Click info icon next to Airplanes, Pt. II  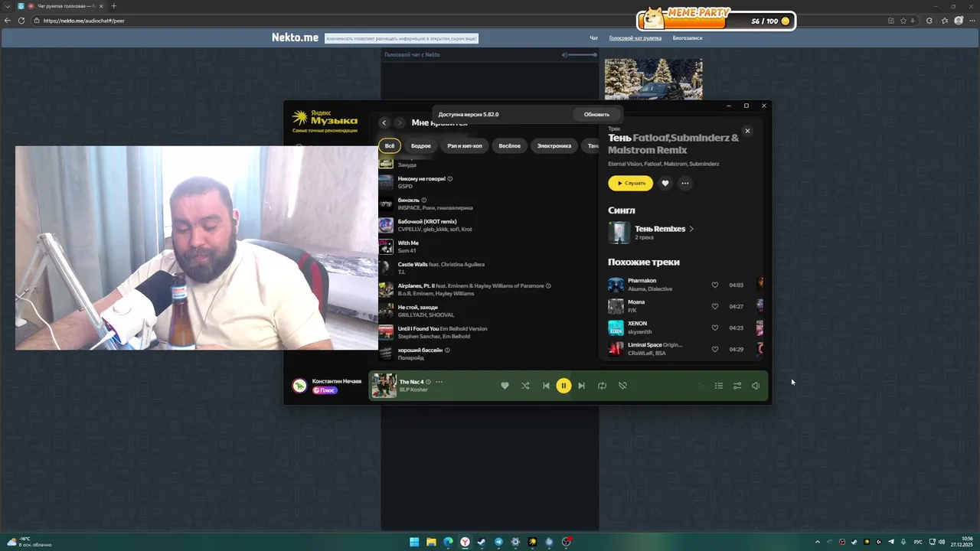pyautogui.click(x=548, y=286)
